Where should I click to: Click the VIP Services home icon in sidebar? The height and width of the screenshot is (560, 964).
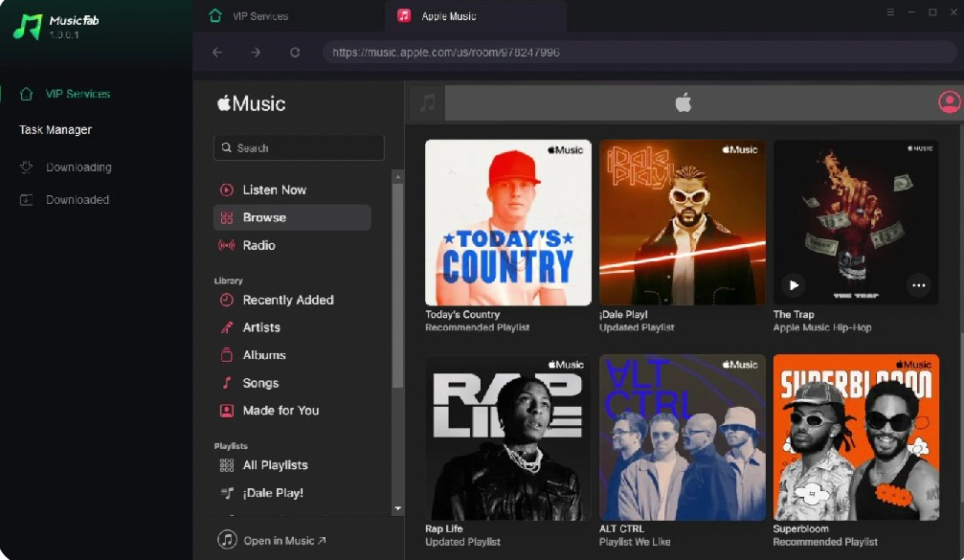click(x=26, y=94)
